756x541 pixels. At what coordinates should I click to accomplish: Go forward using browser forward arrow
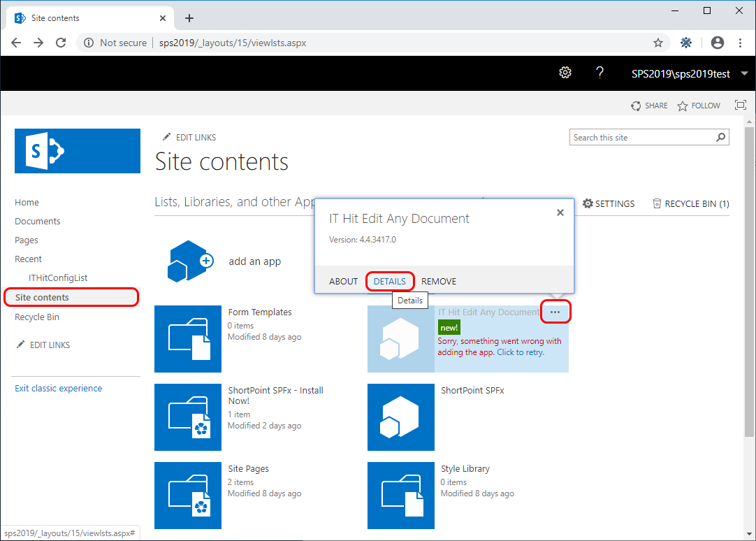38,43
